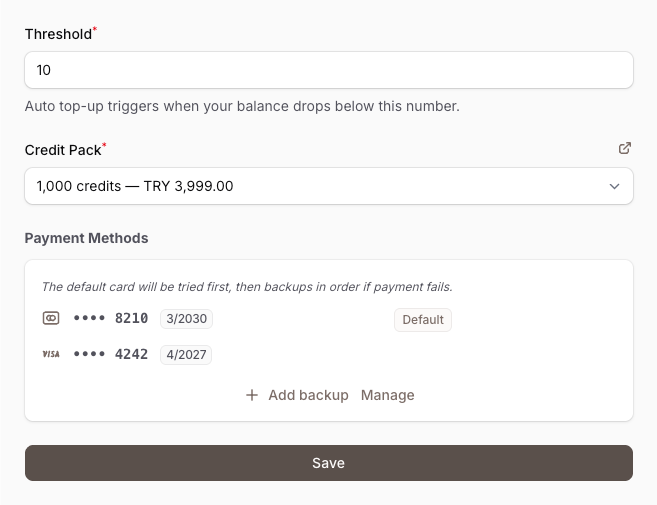Click the Payment Methods heading

86,238
